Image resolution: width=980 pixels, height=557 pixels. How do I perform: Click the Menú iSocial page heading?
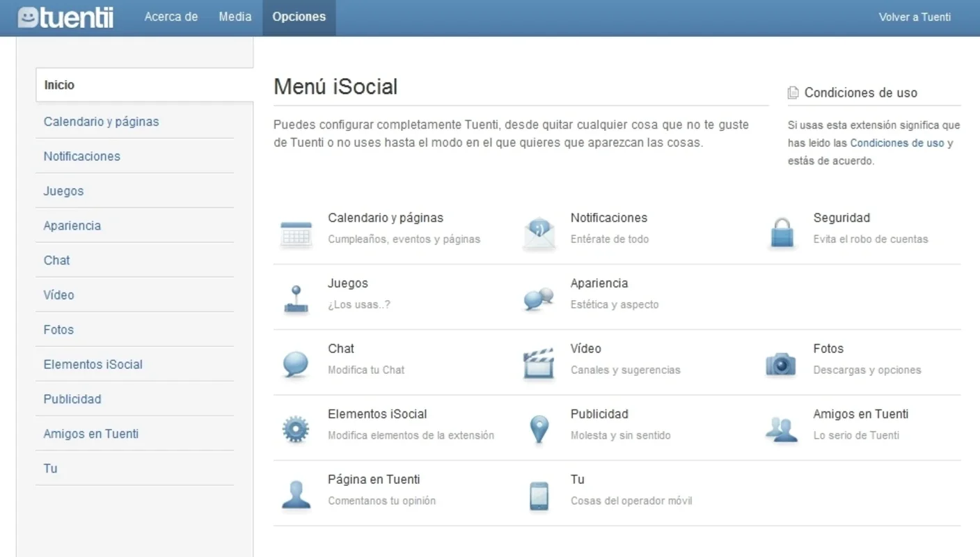coord(335,86)
